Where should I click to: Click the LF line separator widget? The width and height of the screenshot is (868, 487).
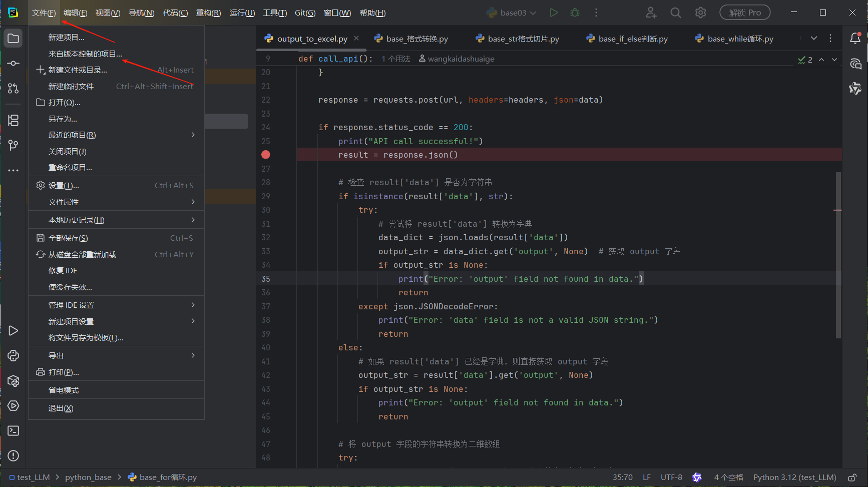(x=647, y=477)
